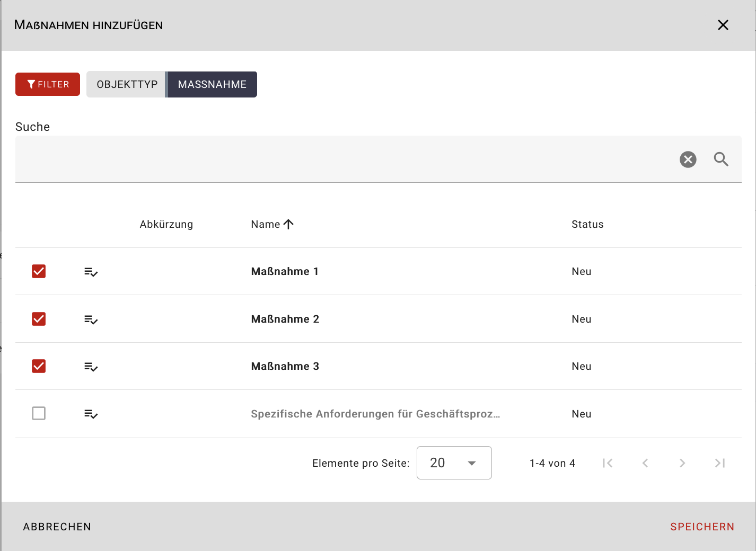Open the Elemente pro Seite dropdown
756x551 pixels.
pyautogui.click(x=454, y=463)
